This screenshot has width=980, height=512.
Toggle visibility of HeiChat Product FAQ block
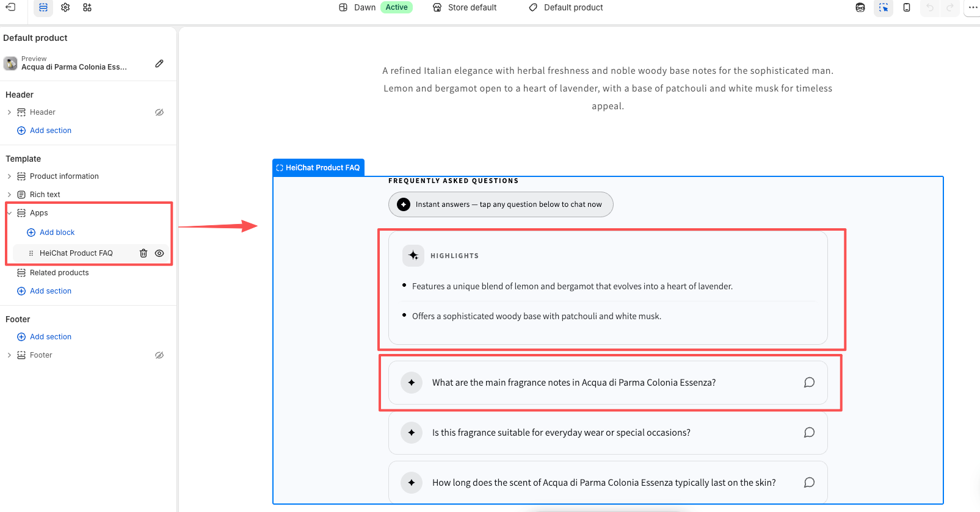pyautogui.click(x=159, y=253)
